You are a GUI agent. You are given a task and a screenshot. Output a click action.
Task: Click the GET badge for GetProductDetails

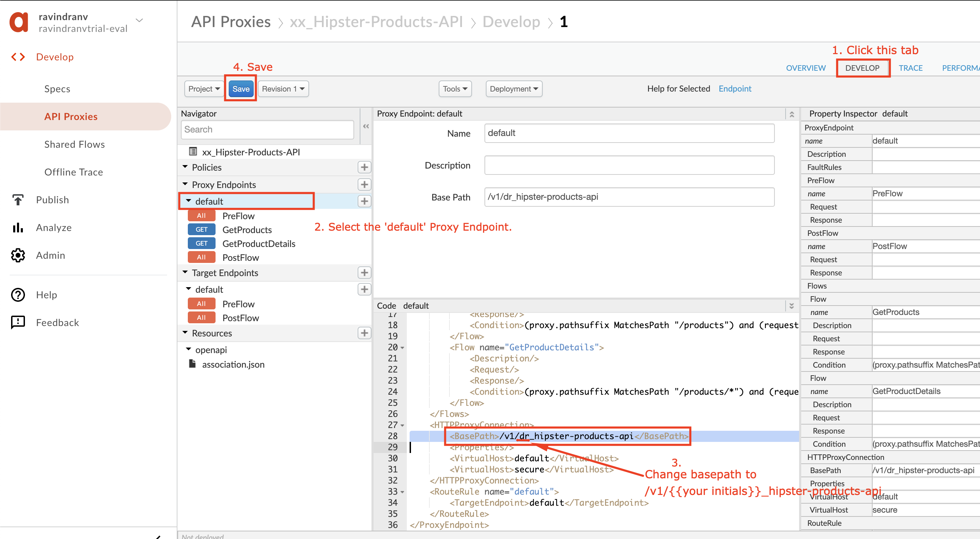click(201, 243)
